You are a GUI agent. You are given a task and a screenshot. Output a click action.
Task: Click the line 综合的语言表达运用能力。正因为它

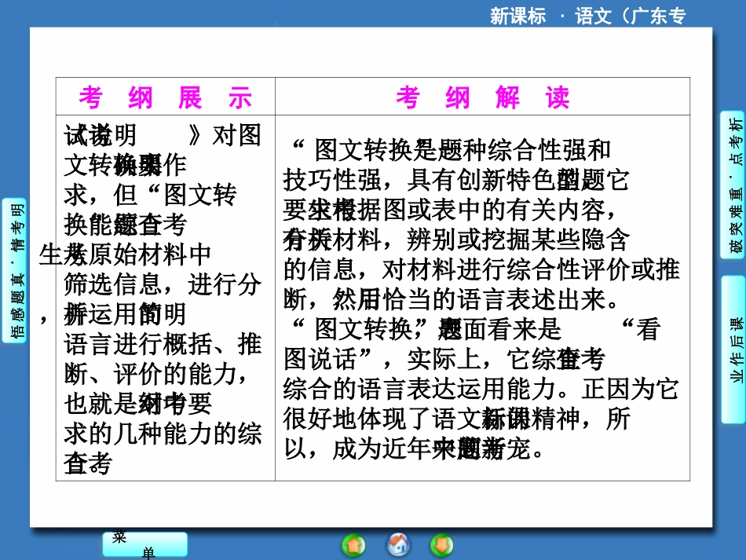click(x=481, y=389)
